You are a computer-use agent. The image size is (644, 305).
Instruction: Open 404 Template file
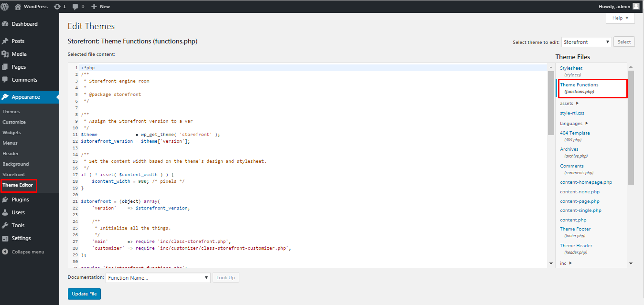point(575,137)
